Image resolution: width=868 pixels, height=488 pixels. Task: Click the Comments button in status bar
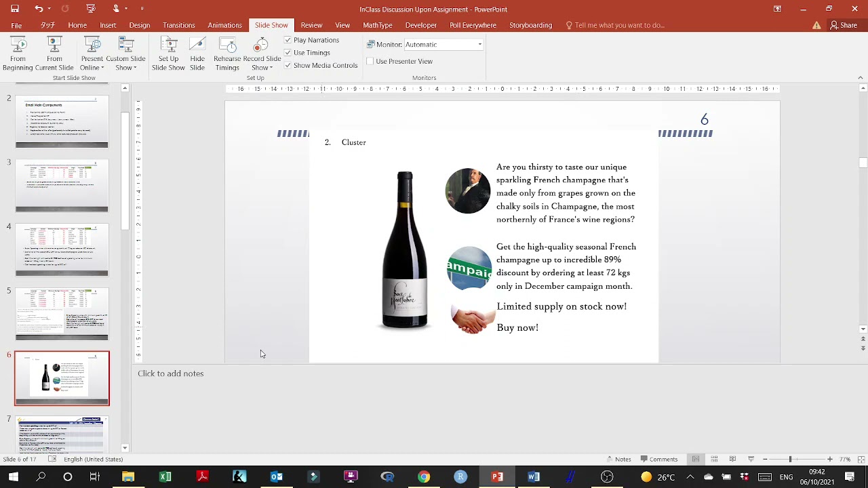(658, 459)
